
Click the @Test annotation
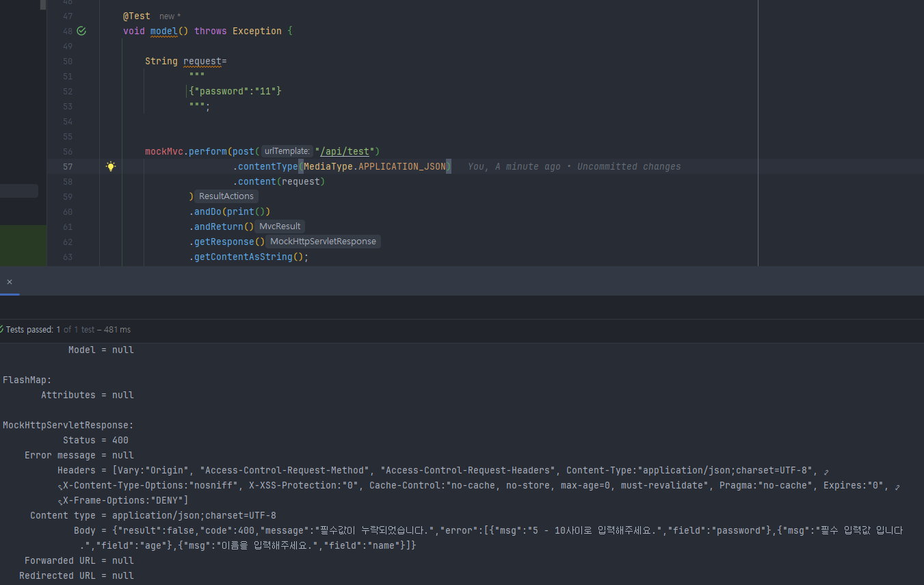coord(137,16)
